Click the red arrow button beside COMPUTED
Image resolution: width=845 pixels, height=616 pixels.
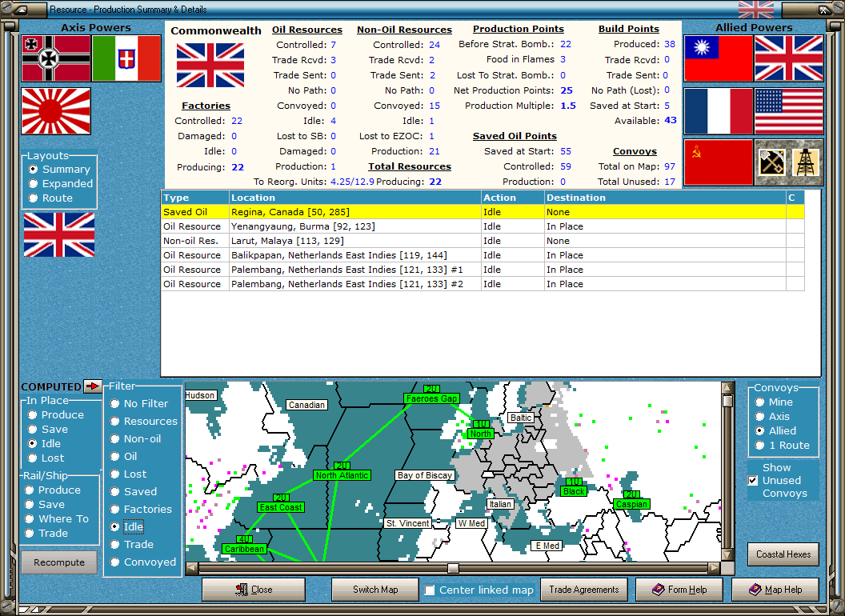93,386
